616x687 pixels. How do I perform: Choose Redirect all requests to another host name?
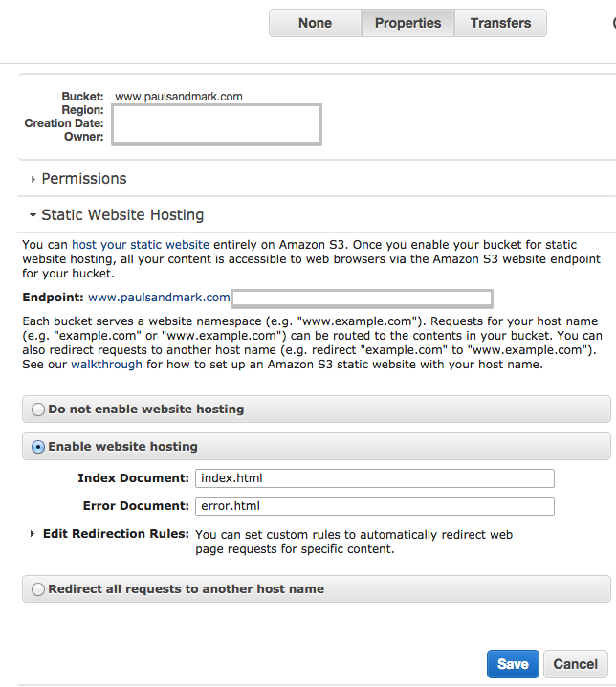tap(38, 589)
